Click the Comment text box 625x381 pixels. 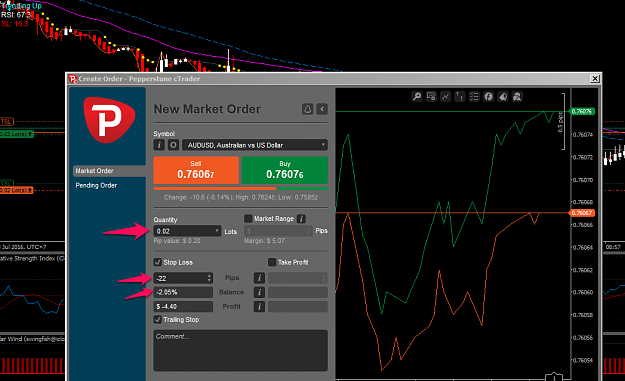coord(240,350)
